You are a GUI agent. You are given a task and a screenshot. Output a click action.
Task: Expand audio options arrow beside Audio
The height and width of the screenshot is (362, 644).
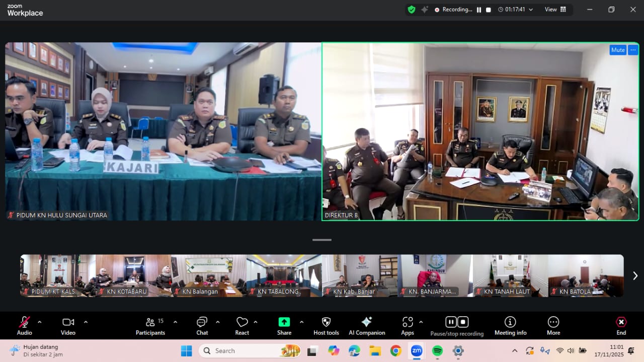(40, 322)
